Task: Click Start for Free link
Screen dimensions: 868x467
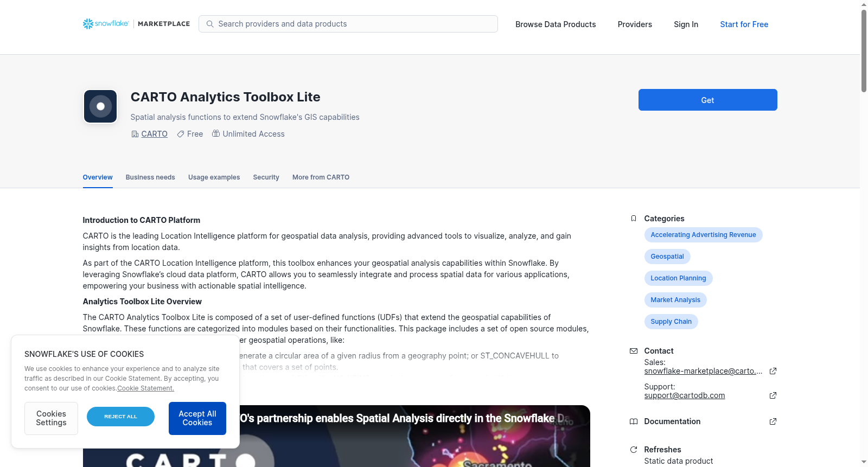Action: point(744,24)
